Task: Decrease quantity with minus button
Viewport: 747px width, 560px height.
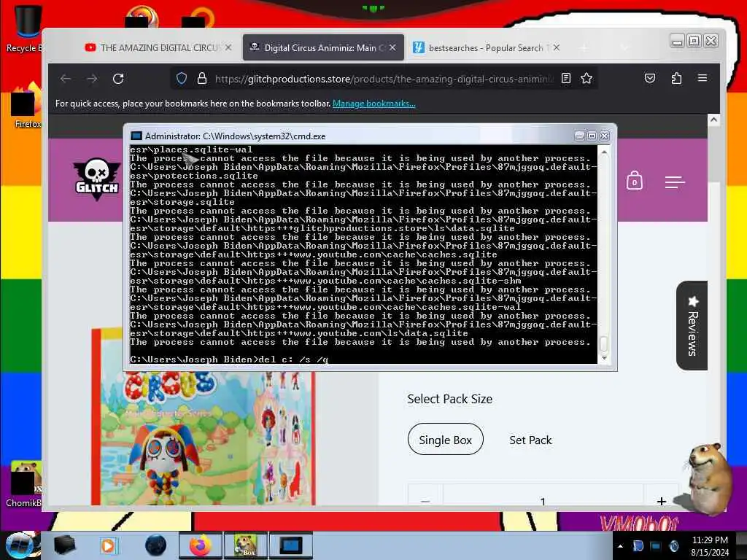Action: (x=425, y=500)
